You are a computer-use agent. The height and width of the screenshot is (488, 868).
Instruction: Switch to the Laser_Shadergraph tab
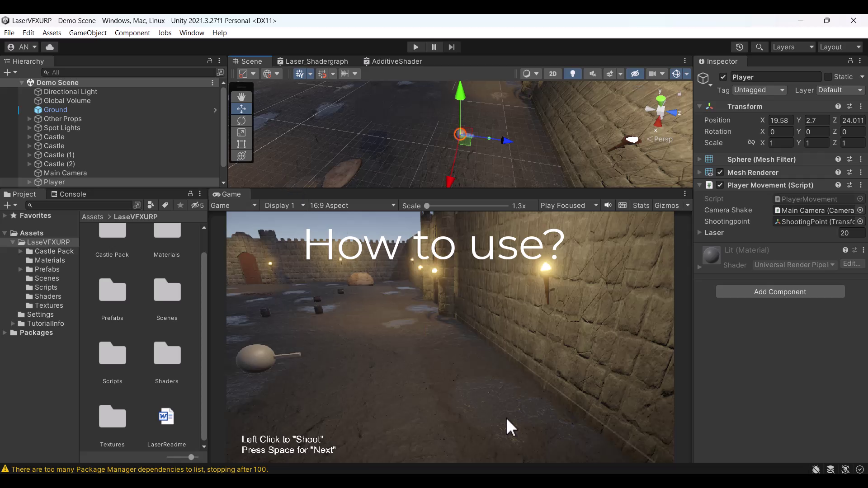click(312, 61)
